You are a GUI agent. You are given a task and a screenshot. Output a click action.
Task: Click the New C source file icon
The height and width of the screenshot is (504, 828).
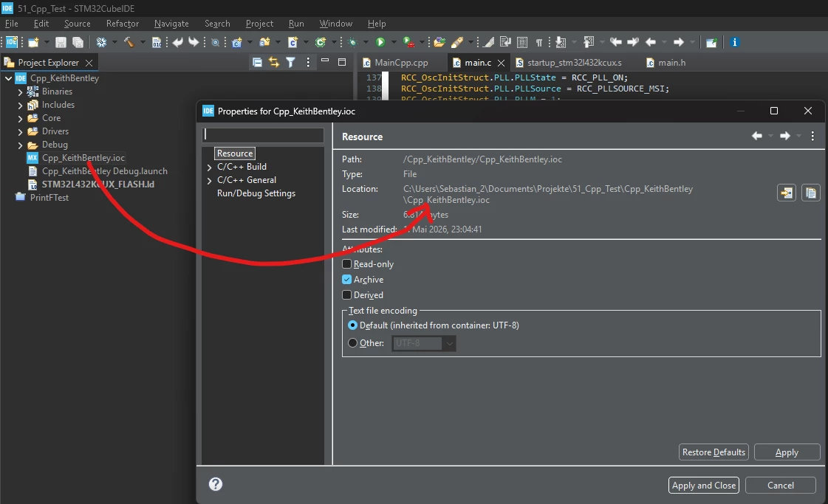pyautogui.click(x=293, y=42)
